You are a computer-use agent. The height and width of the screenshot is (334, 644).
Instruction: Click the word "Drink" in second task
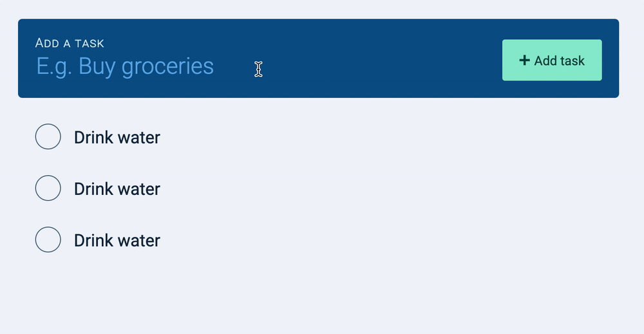(x=93, y=189)
